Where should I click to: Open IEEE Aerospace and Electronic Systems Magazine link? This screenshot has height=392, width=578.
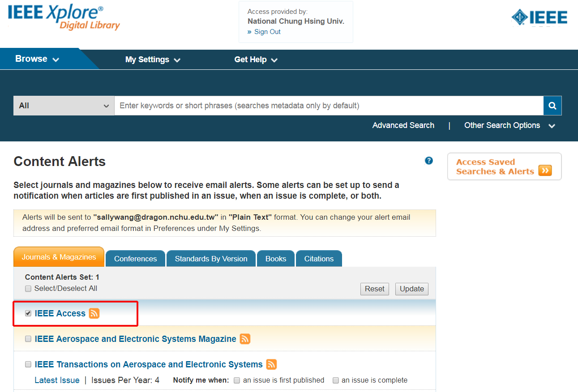(135, 339)
